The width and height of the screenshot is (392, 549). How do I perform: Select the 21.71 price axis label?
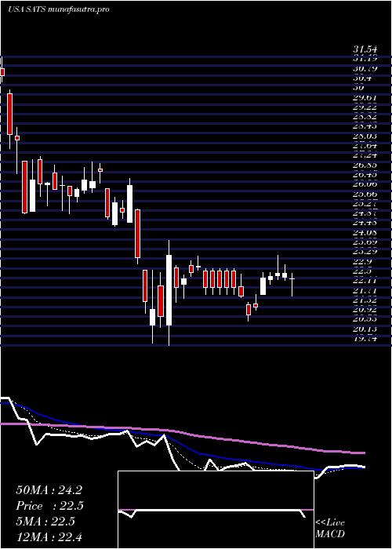point(365,290)
